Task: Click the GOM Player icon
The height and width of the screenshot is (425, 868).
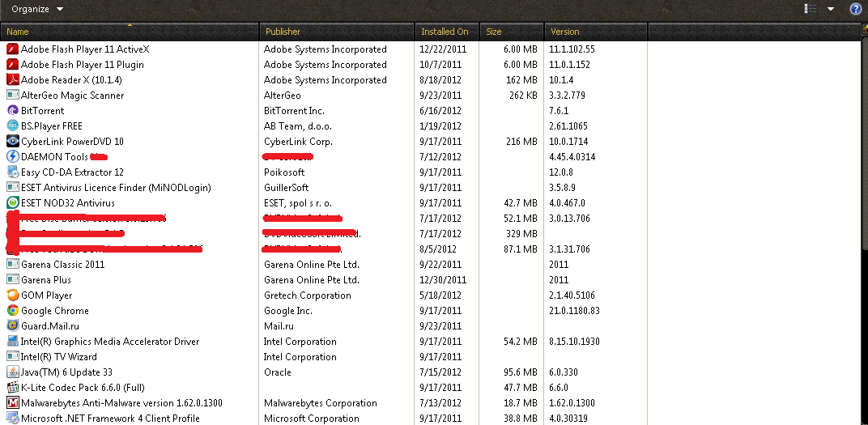Action: (x=12, y=295)
